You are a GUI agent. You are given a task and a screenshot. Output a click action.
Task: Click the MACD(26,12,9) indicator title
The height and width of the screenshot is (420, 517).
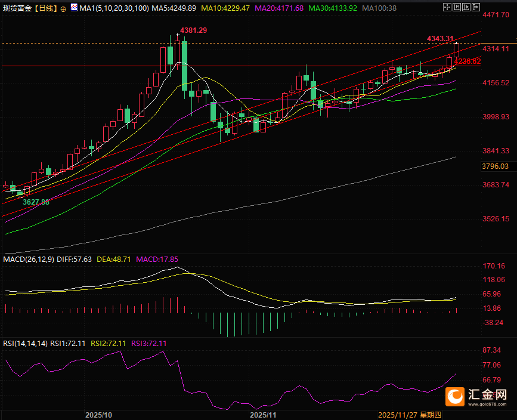tap(29, 260)
